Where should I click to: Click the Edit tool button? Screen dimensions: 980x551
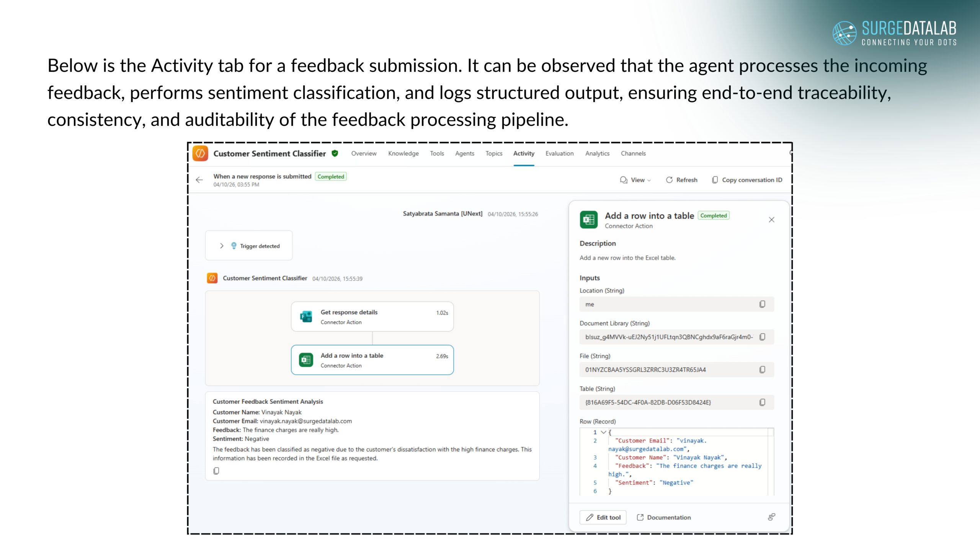(x=603, y=517)
